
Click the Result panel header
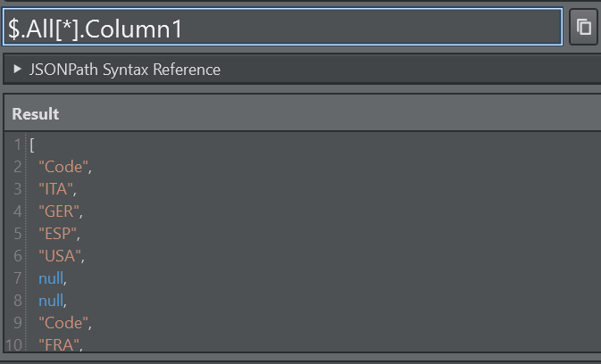tap(36, 113)
